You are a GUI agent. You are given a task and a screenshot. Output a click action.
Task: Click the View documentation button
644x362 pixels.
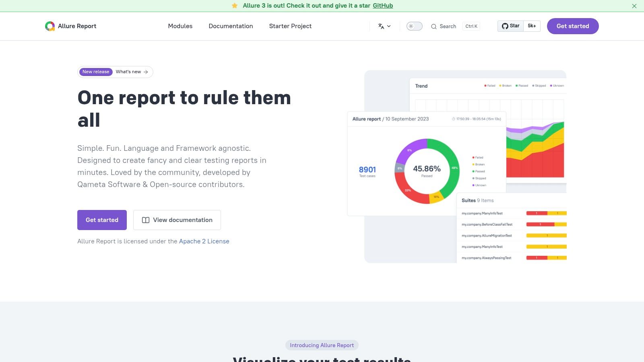[x=177, y=220]
